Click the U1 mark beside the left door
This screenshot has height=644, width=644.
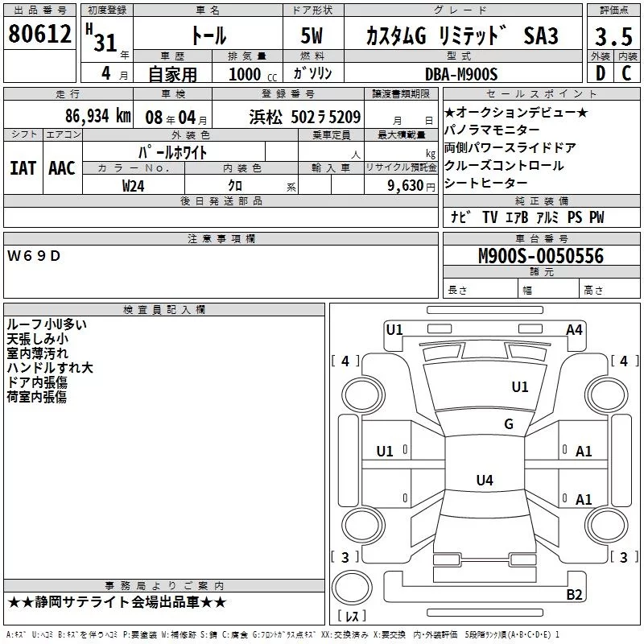coord(385,452)
